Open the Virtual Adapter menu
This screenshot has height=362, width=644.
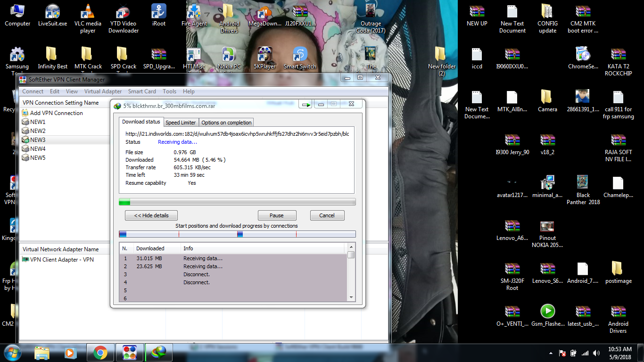103,91
